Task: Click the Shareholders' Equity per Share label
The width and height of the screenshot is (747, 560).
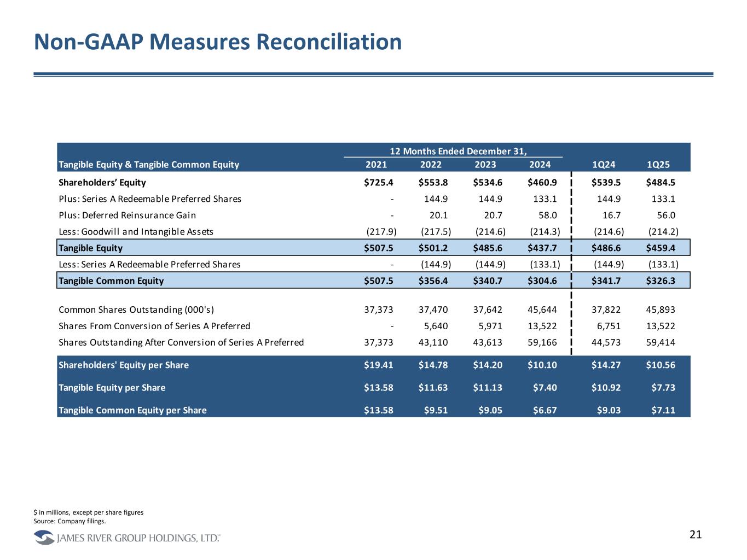Action: [124, 365]
